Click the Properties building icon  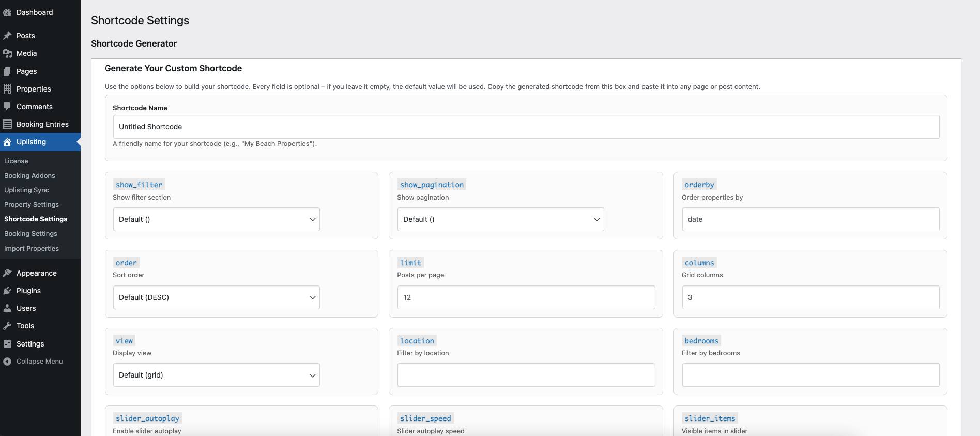7,89
